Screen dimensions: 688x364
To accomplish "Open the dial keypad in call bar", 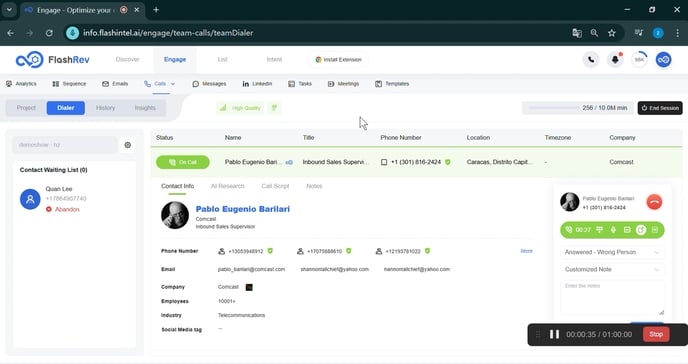I will (599, 230).
